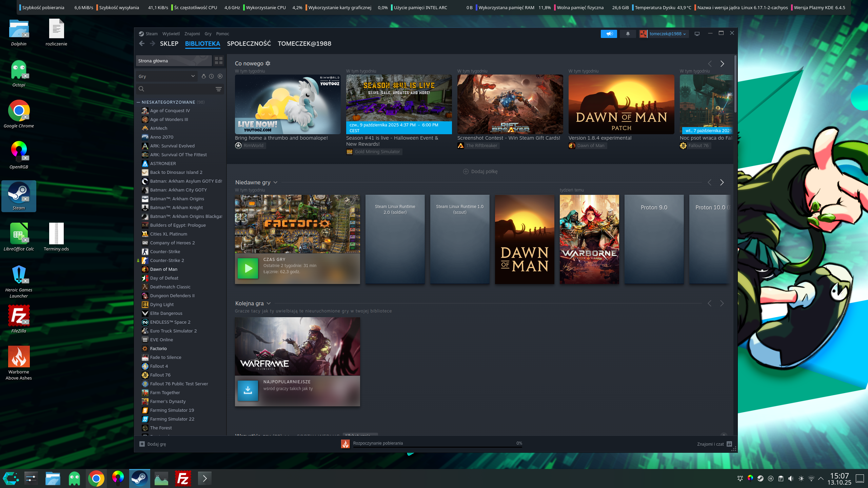This screenshot has width=868, height=488.
Task: Collapse the NIESKATEGORYZOWANE category
Action: point(138,102)
